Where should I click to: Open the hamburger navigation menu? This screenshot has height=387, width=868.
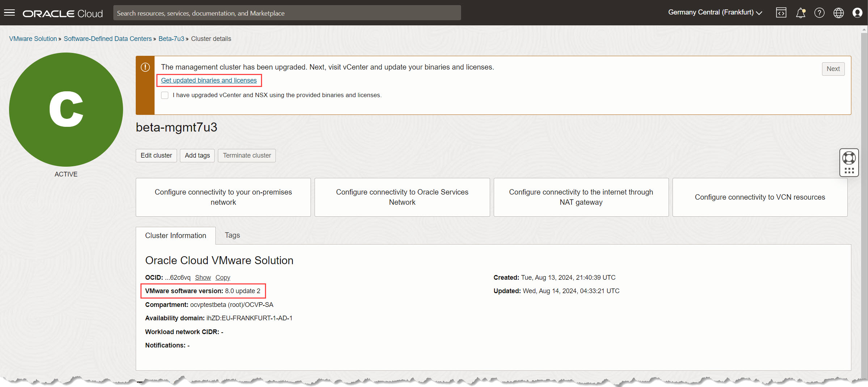point(9,13)
